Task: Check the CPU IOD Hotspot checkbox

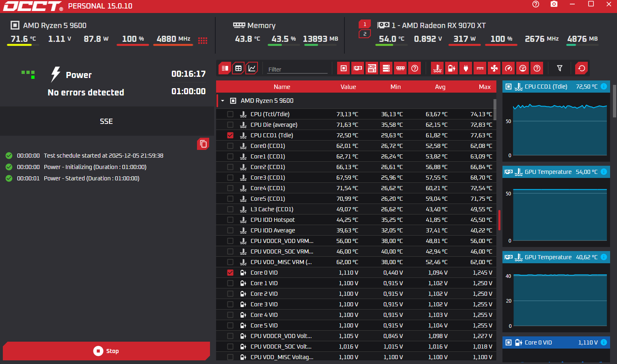Action: tap(230, 220)
